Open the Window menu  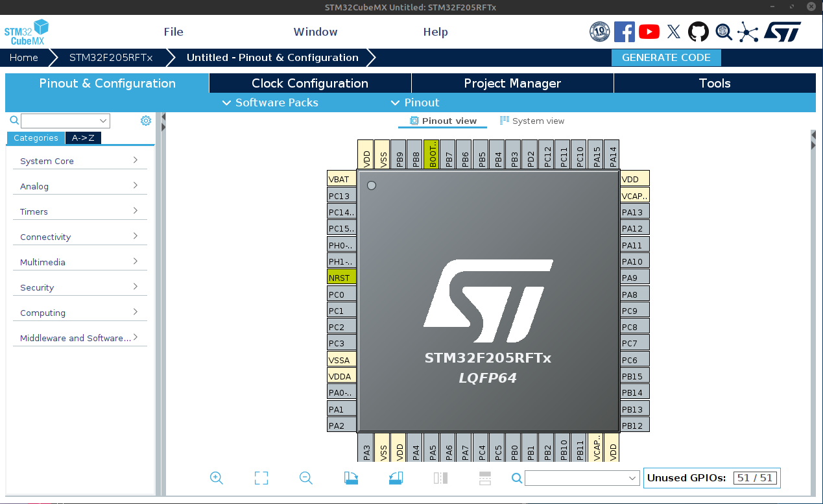coord(315,31)
